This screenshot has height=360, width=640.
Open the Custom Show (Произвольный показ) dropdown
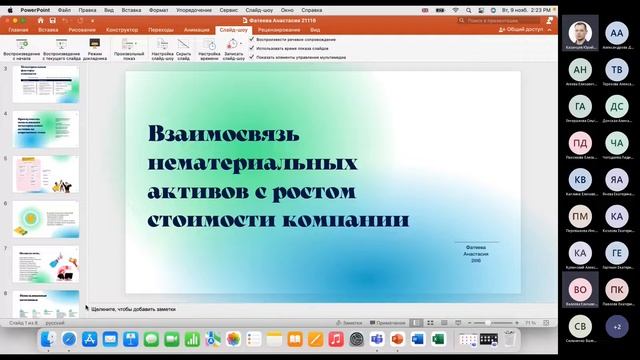coord(129,50)
